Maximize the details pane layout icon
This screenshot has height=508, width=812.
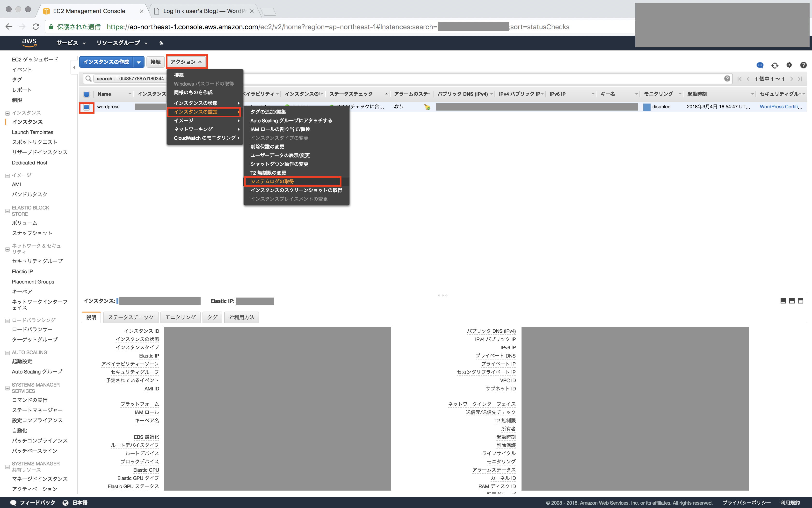801,301
